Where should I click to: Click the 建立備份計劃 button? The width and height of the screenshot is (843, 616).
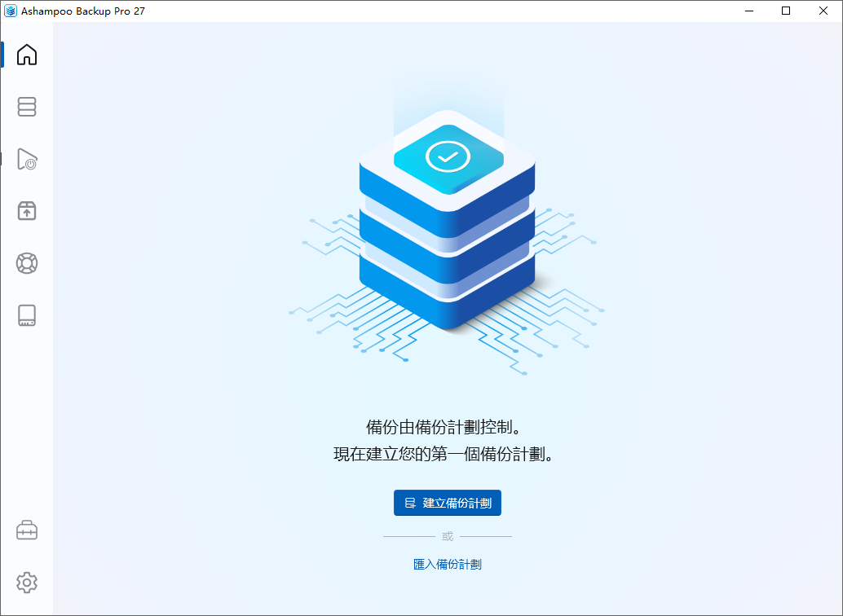[448, 503]
